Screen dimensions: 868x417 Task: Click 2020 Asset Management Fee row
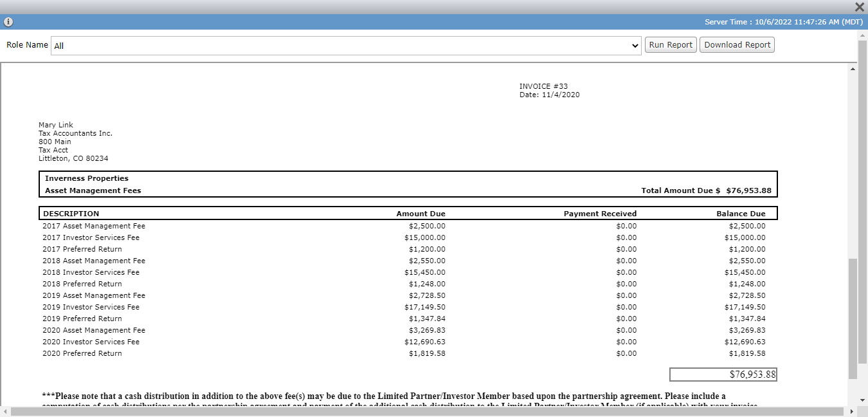(x=408, y=330)
